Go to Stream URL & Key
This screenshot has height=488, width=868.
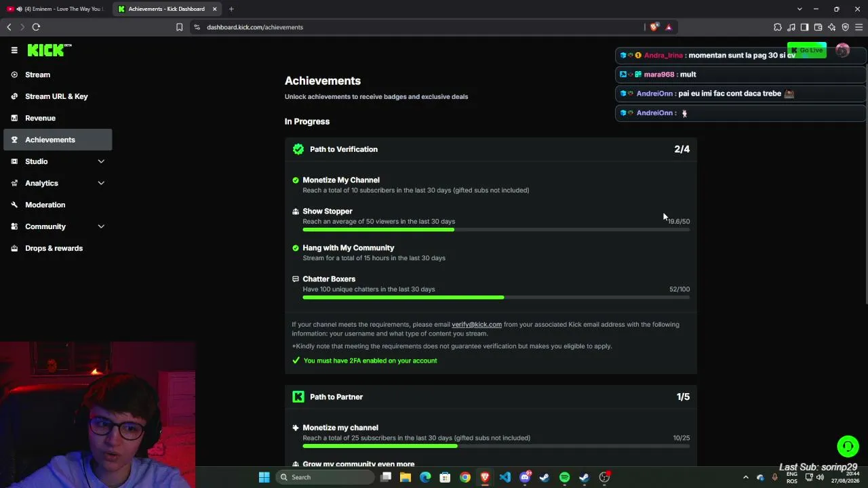(x=58, y=96)
